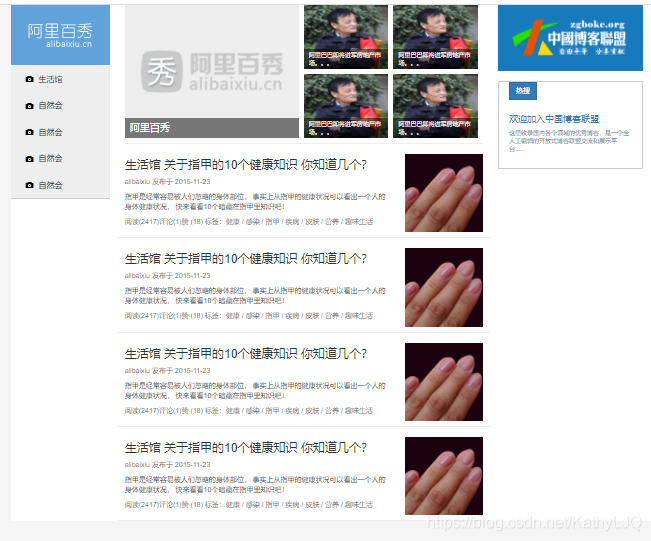The width and height of the screenshot is (651, 541).
Task: Click the first article's 指甲是经常容易被人们忽略 excerpt
Action: coord(255,201)
